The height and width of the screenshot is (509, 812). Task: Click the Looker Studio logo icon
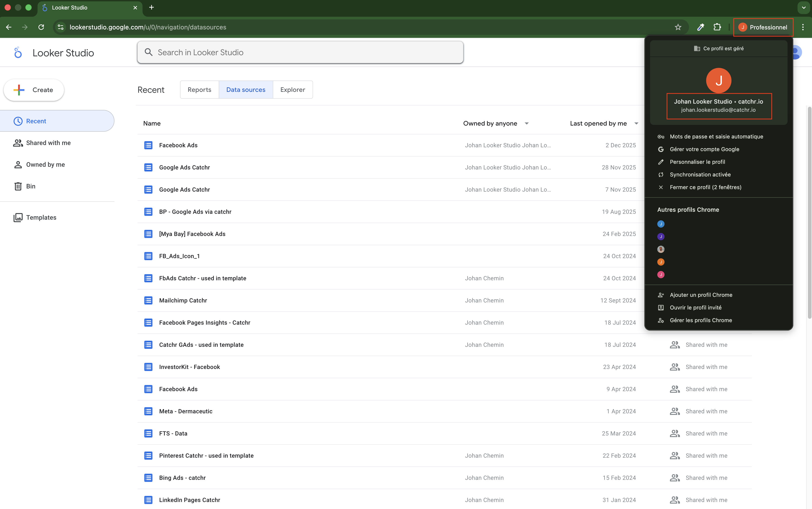pyautogui.click(x=18, y=52)
